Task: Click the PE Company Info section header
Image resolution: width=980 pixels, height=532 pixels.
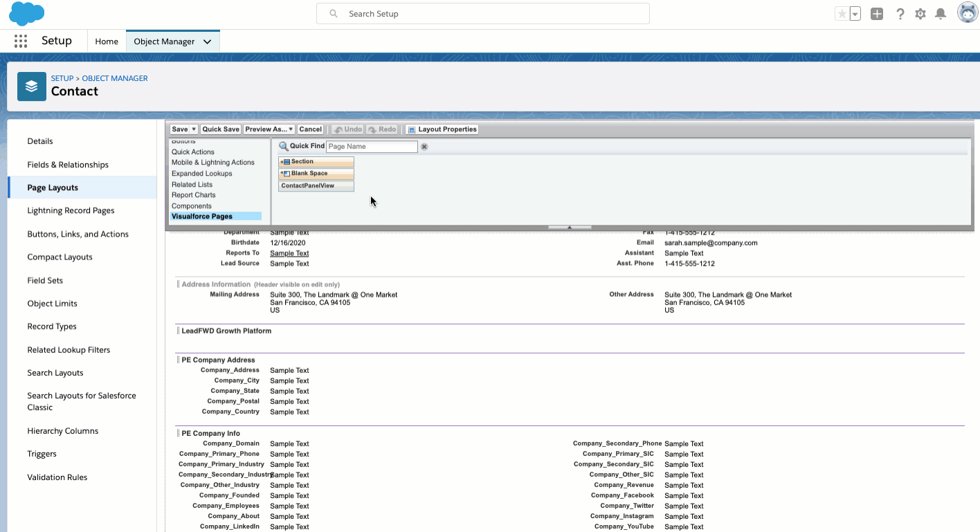Action: (x=210, y=433)
